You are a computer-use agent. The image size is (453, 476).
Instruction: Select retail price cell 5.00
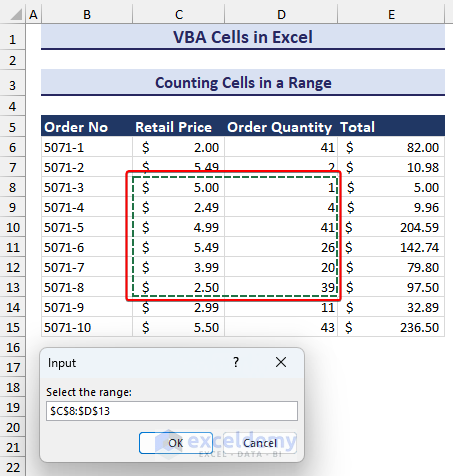179,187
